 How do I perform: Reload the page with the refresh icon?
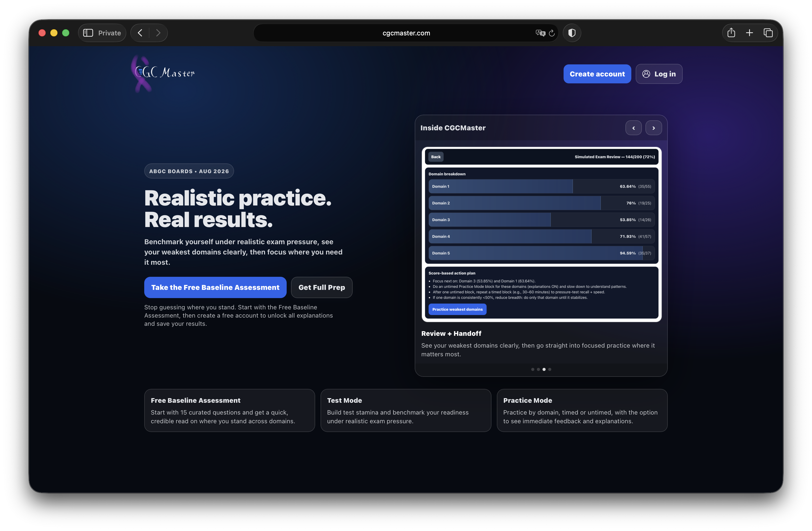552,33
